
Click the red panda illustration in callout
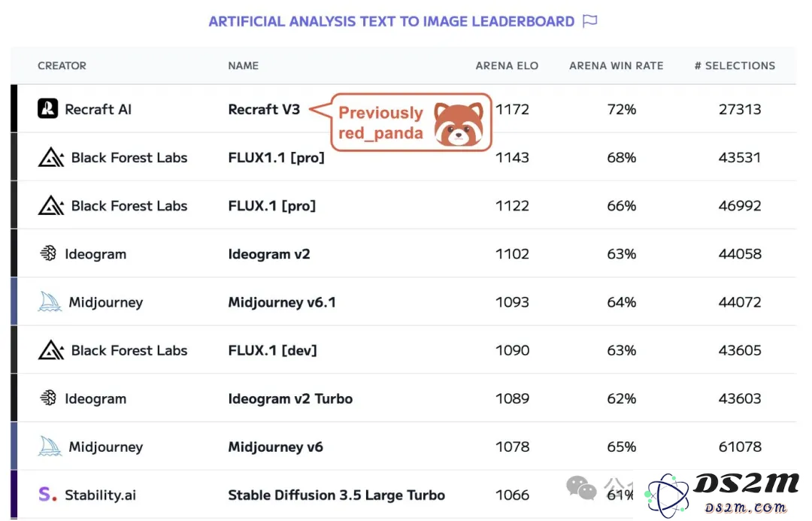coord(459,124)
